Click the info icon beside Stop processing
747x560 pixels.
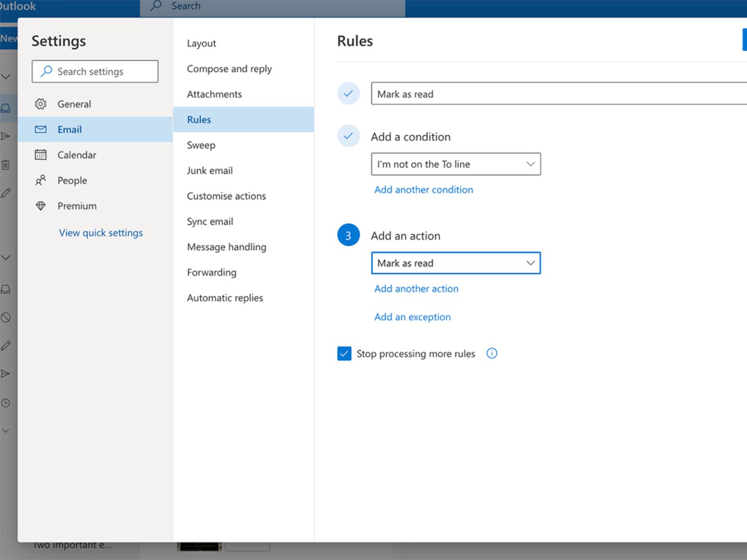point(491,353)
